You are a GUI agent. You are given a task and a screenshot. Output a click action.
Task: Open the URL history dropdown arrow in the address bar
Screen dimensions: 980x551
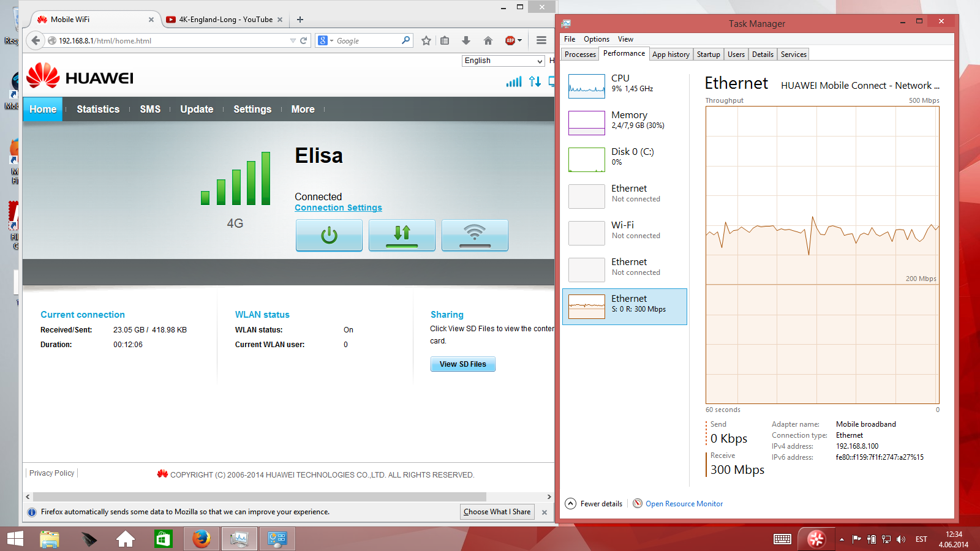pos(293,41)
